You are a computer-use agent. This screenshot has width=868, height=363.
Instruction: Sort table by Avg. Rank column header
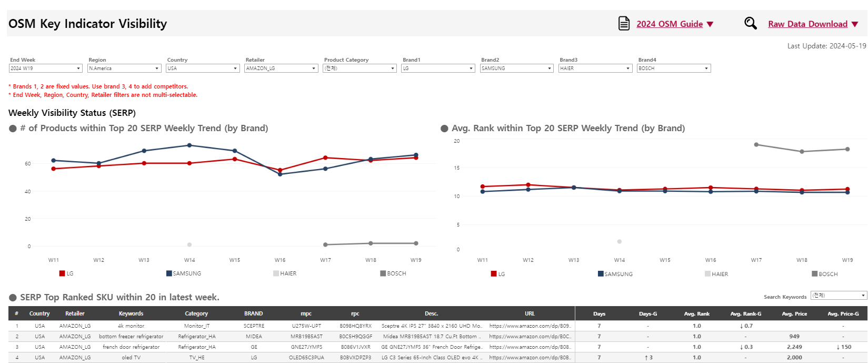point(696,313)
